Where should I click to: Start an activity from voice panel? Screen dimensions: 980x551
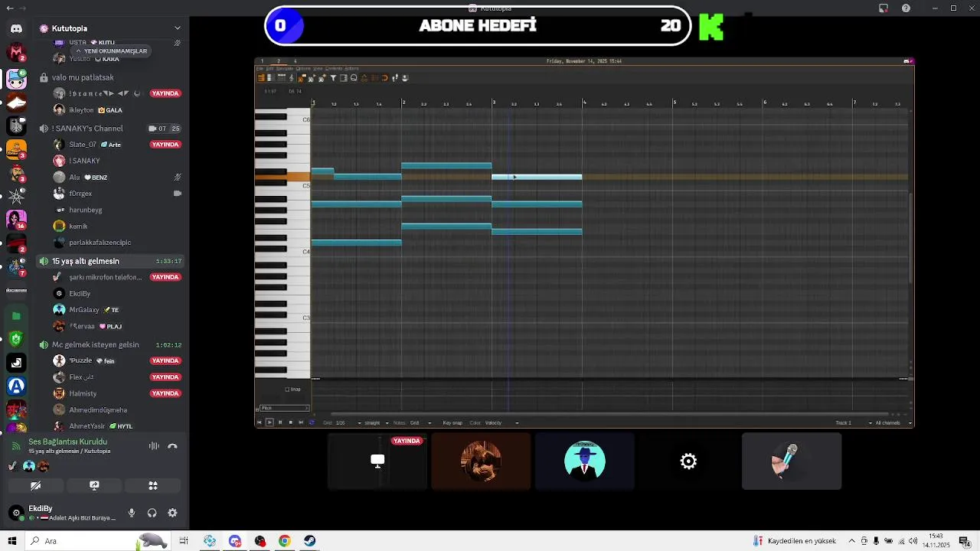153,485
